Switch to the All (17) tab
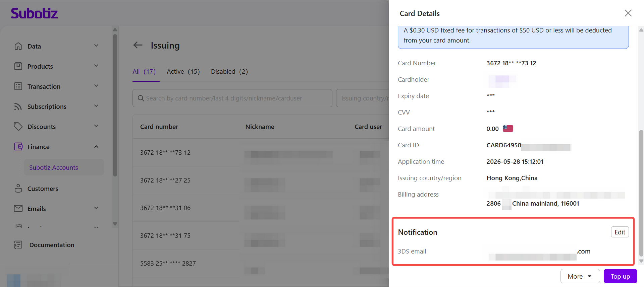This screenshot has width=644, height=287. (144, 72)
